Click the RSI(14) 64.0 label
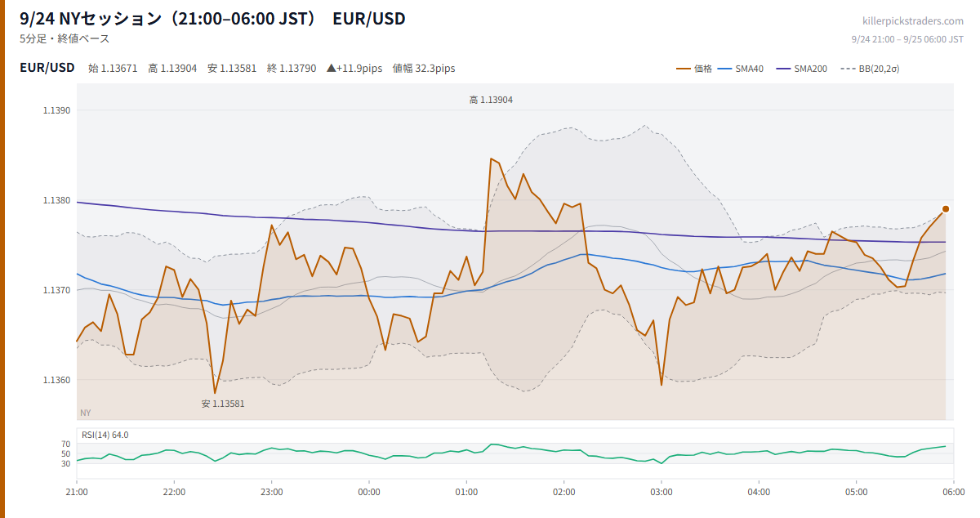This screenshot has width=980, height=518. click(x=105, y=435)
